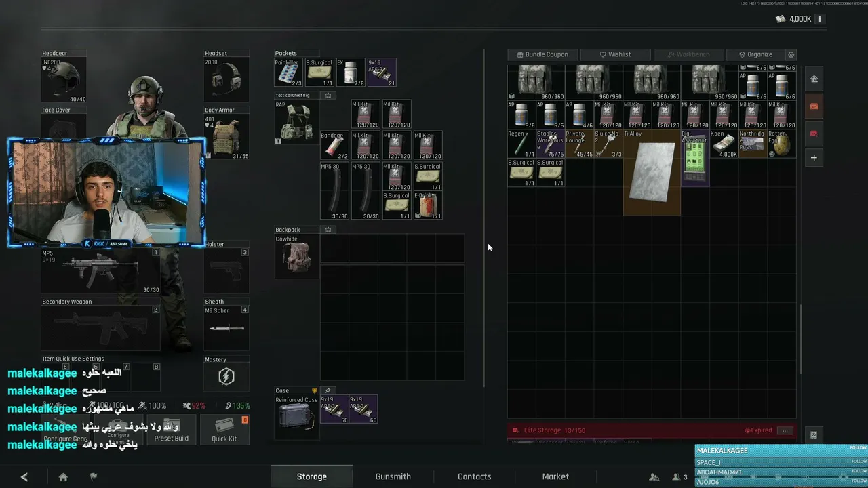Click the flag icon in bottom bar
Viewport: 868px width, 488px height.
[94, 476]
